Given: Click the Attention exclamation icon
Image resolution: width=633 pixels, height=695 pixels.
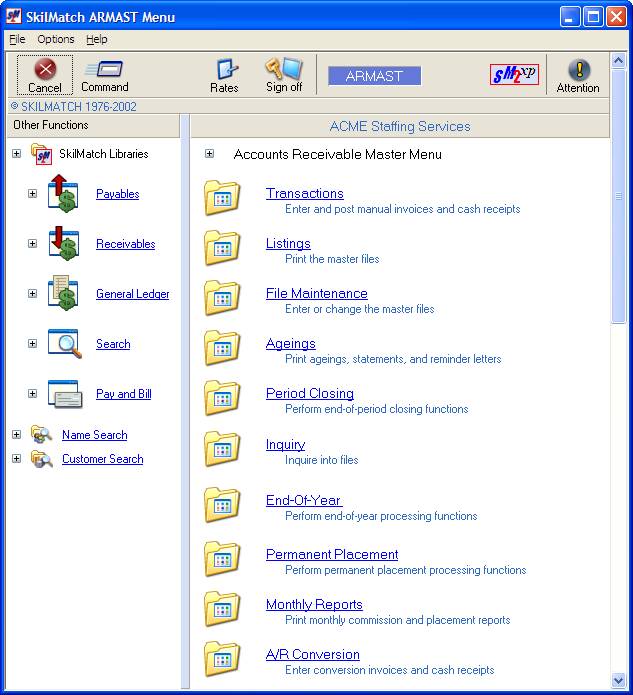Looking at the screenshot, I should click(x=578, y=70).
